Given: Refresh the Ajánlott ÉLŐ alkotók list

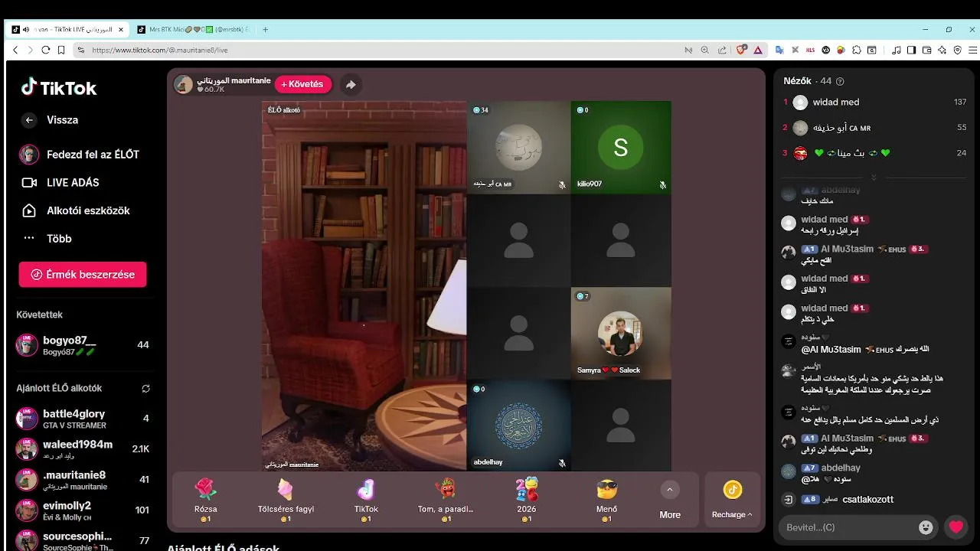Looking at the screenshot, I should [x=145, y=388].
